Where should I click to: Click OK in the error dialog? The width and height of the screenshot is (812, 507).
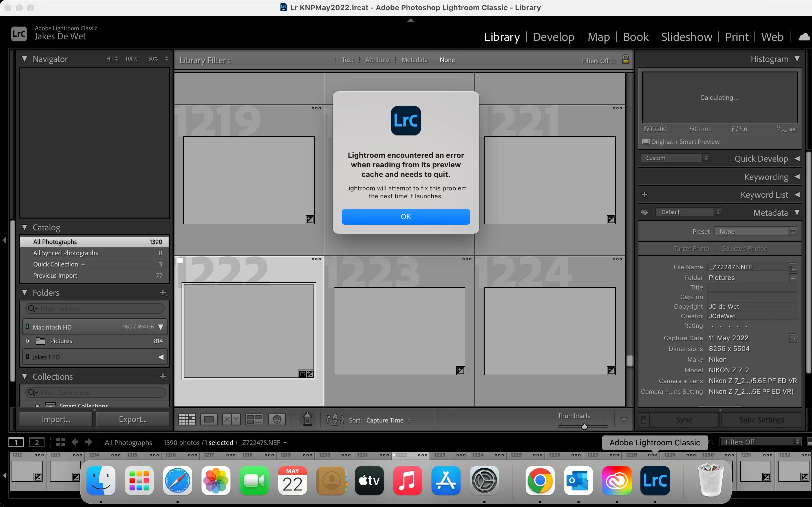[x=406, y=217]
